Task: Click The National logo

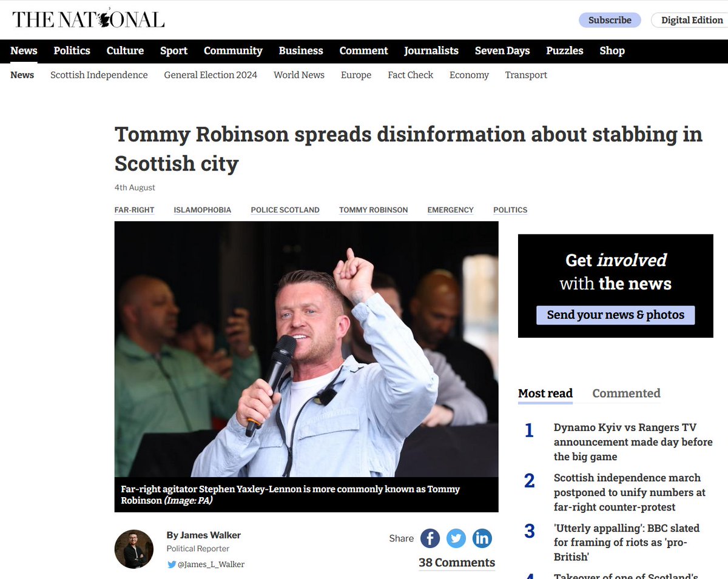Action: click(x=89, y=19)
